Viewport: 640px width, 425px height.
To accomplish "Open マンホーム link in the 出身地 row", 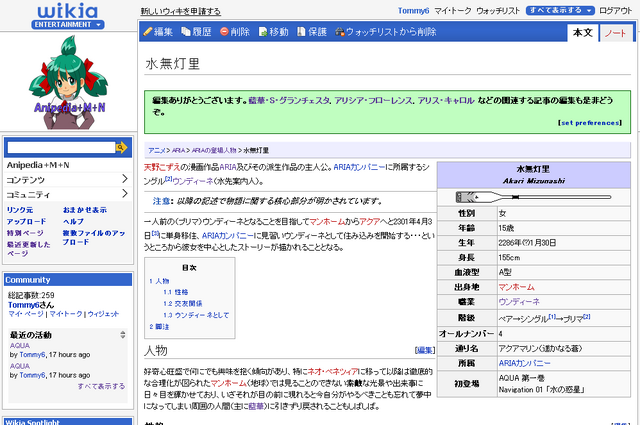I will click(516, 287).
